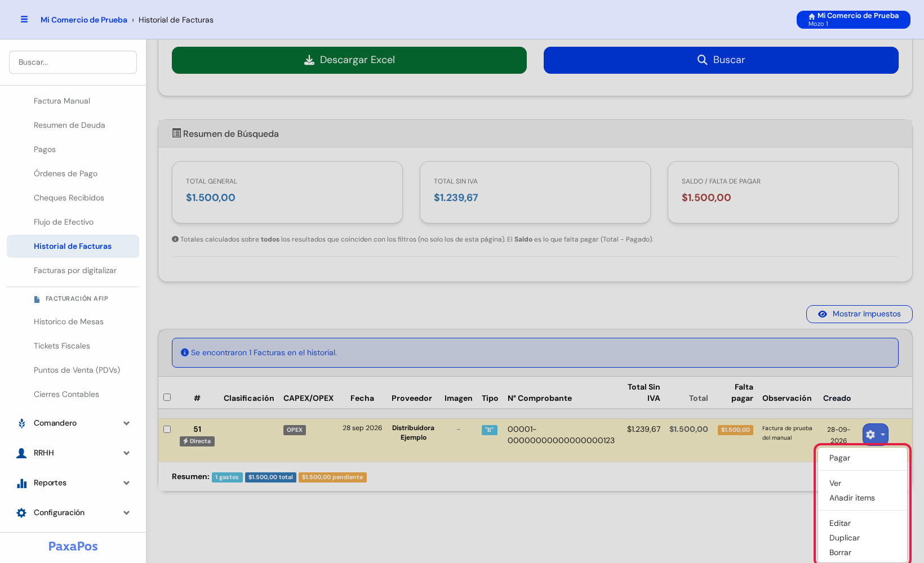
Task: Click the OPEX badge in row 51
Action: click(295, 430)
